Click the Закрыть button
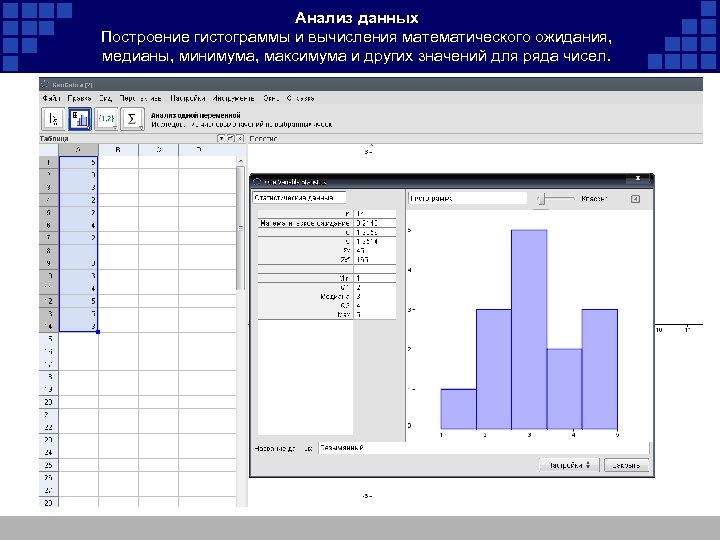720x540 pixels. coord(626,465)
